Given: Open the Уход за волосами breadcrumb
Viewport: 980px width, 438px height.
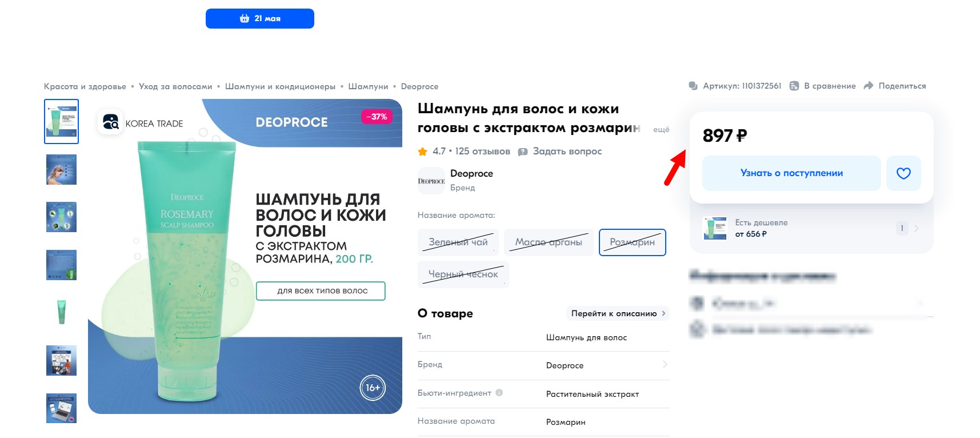Looking at the screenshot, I should click(x=175, y=86).
